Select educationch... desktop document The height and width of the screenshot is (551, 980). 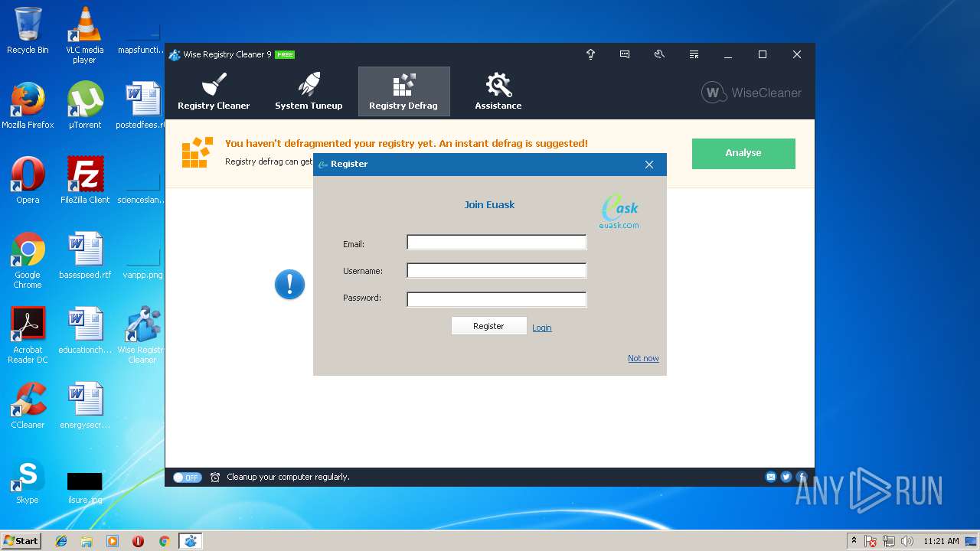(85, 331)
